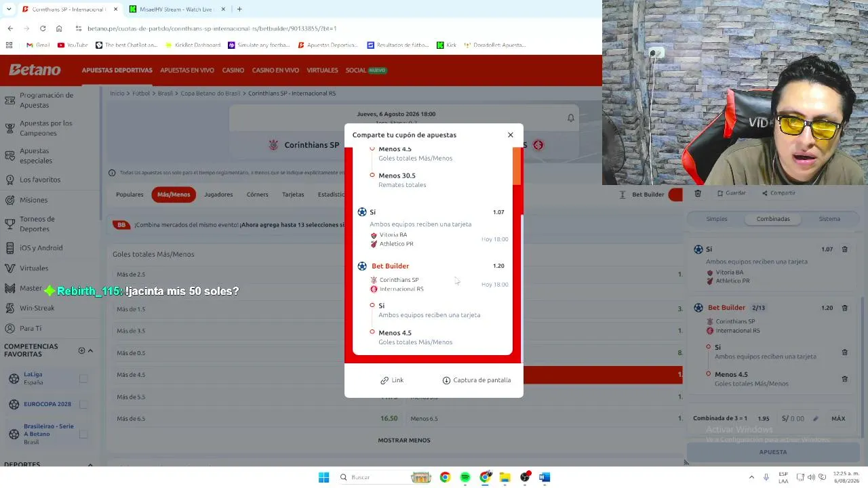Open the Apuestas especiales icon

pos(10,156)
